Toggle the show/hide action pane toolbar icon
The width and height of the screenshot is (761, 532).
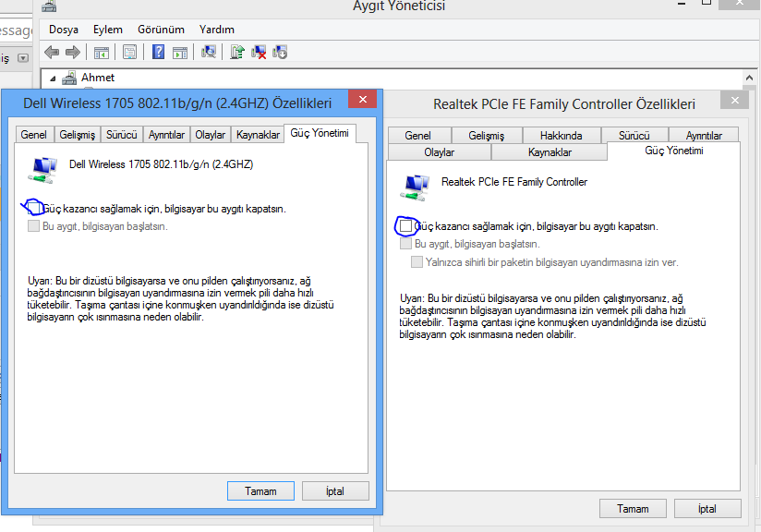[x=180, y=53]
